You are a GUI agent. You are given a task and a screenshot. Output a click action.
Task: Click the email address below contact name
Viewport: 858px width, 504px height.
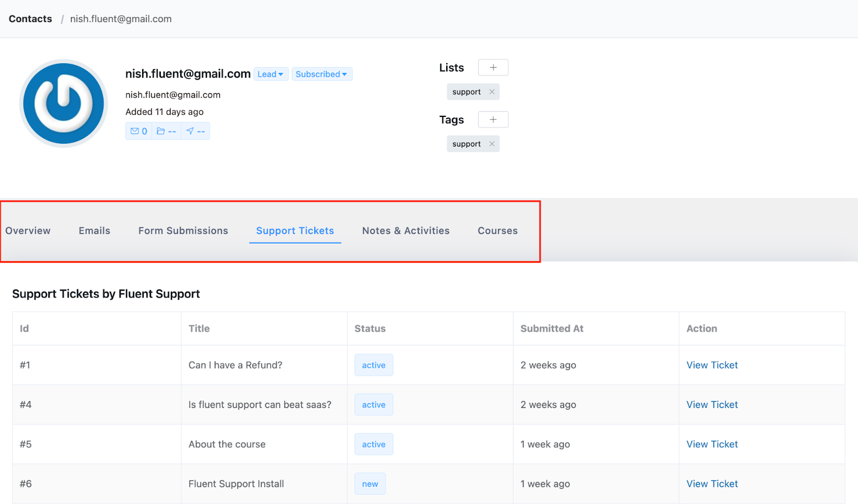(173, 95)
